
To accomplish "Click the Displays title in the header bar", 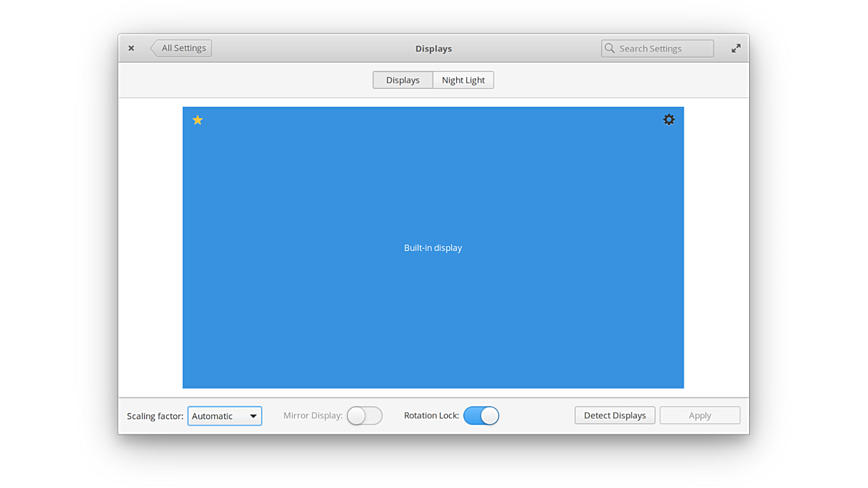I will click(x=433, y=49).
